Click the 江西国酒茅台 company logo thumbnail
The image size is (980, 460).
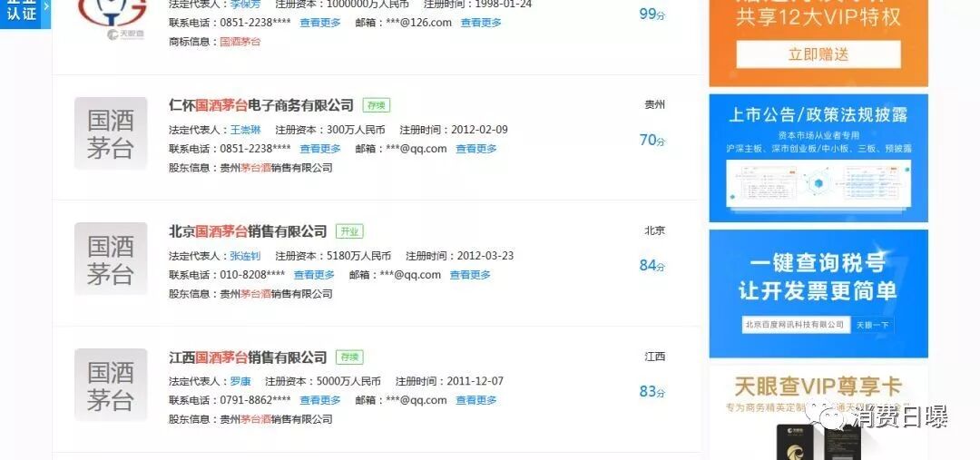coord(111,385)
